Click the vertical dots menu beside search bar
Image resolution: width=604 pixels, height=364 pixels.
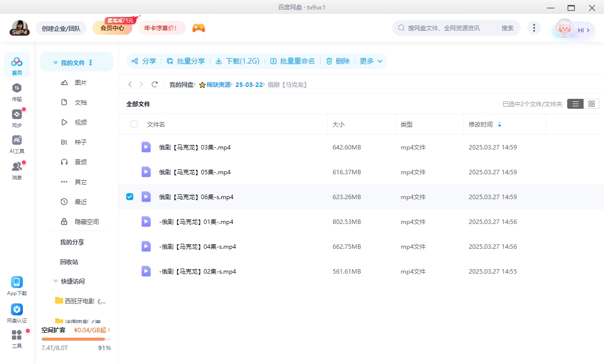(x=534, y=28)
